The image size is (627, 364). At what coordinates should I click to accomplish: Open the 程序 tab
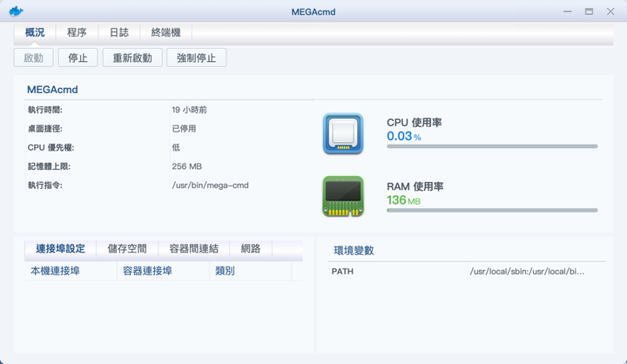77,32
